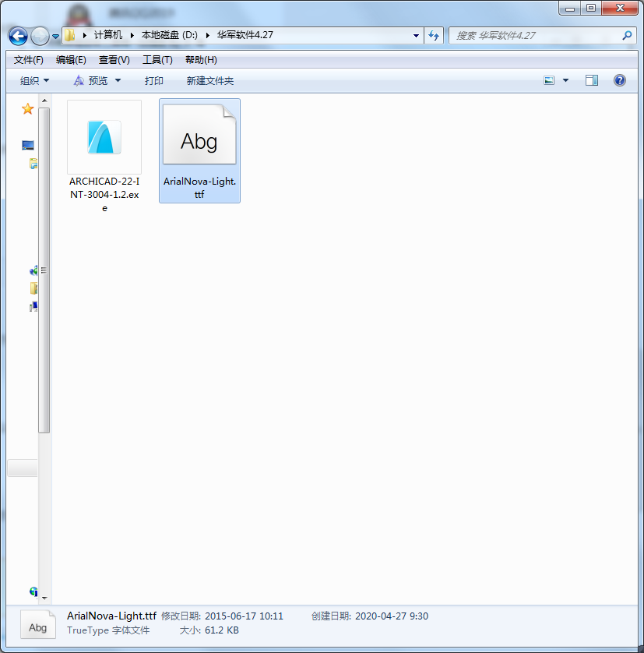Open the 预览 dropdown arrow

tap(118, 80)
